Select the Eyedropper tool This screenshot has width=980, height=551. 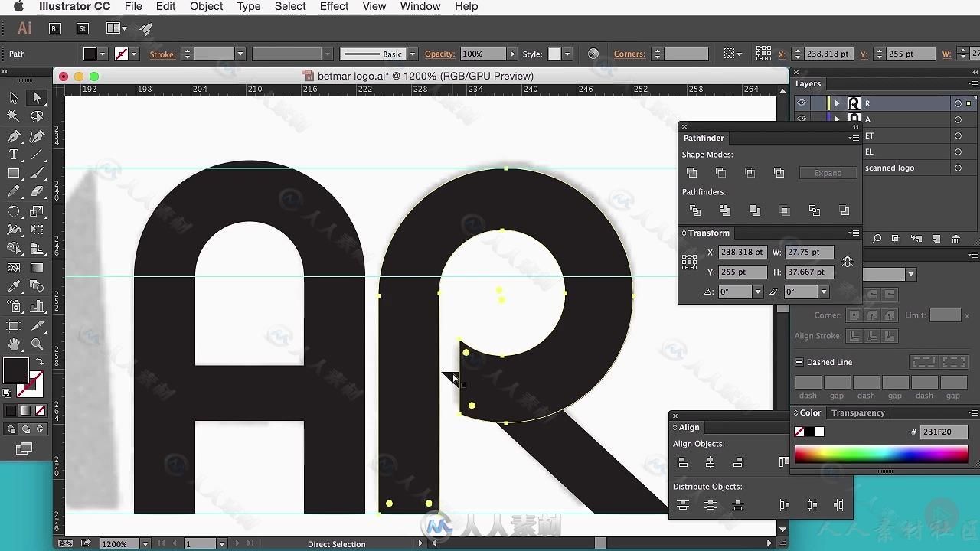14,287
